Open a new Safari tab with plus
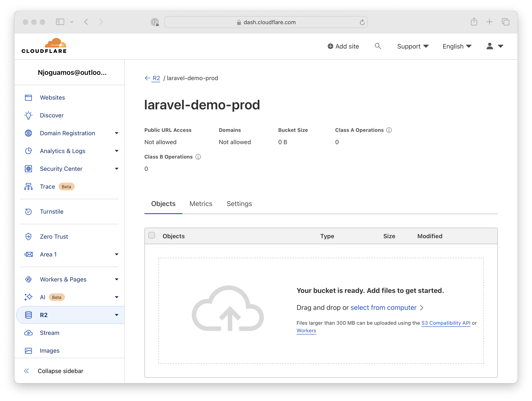Screen dimensions: 532x401 (x=489, y=22)
